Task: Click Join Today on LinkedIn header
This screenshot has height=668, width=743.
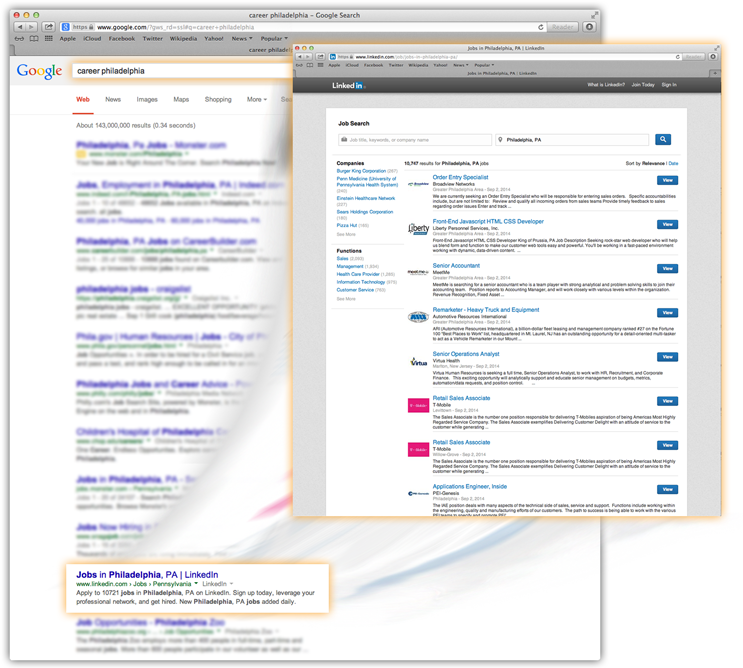Action: [643, 85]
